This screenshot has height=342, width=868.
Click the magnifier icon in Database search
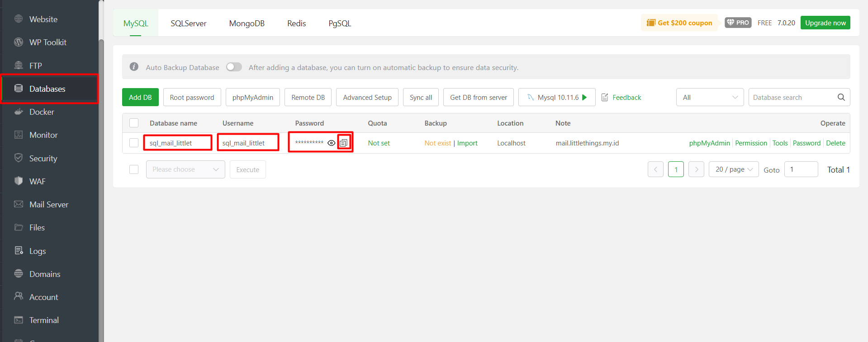(x=841, y=97)
